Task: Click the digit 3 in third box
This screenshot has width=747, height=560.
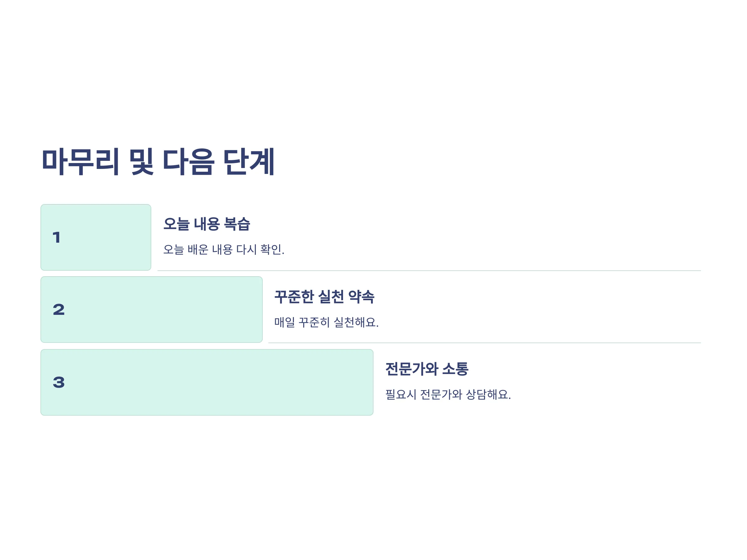Action: click(59, 382)
